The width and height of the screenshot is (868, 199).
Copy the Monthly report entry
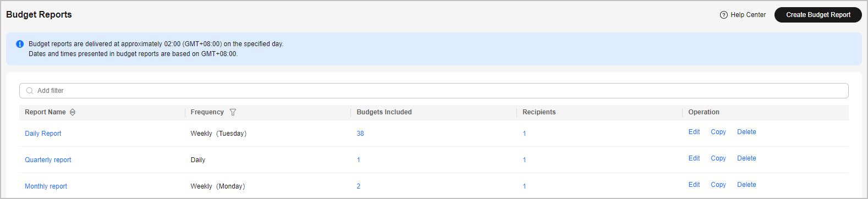[718, 185]
